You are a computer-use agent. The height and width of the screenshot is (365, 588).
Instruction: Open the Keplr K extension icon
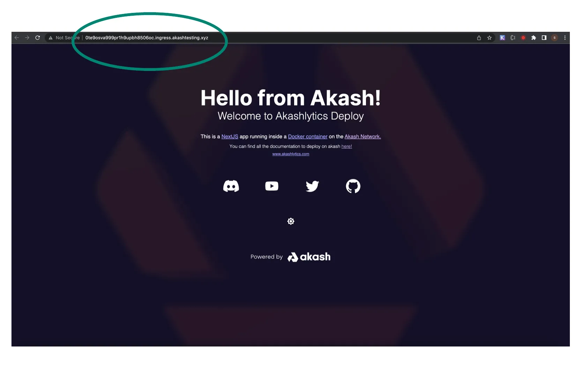coord(502,38)
